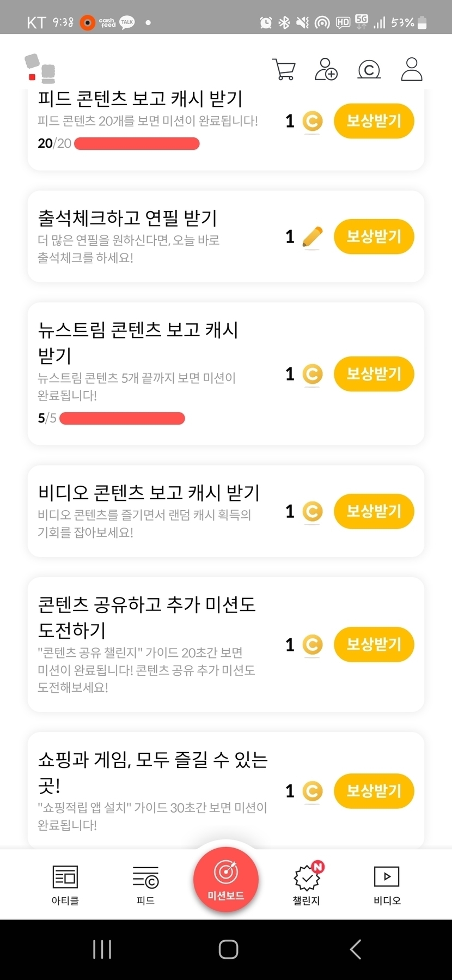The height and width of the screenshot is (980, 452).
Task: Open the user profile icon
Action: coord(411,70)
